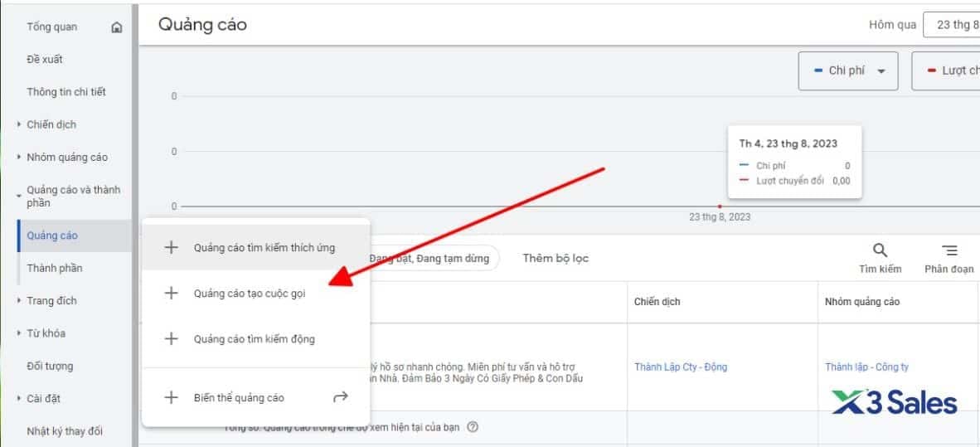Expand the Chiến dịch arrow in sidebar

point(19,124)
